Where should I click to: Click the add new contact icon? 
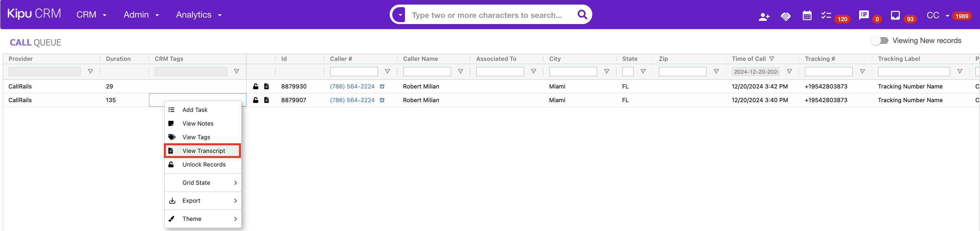763,16
